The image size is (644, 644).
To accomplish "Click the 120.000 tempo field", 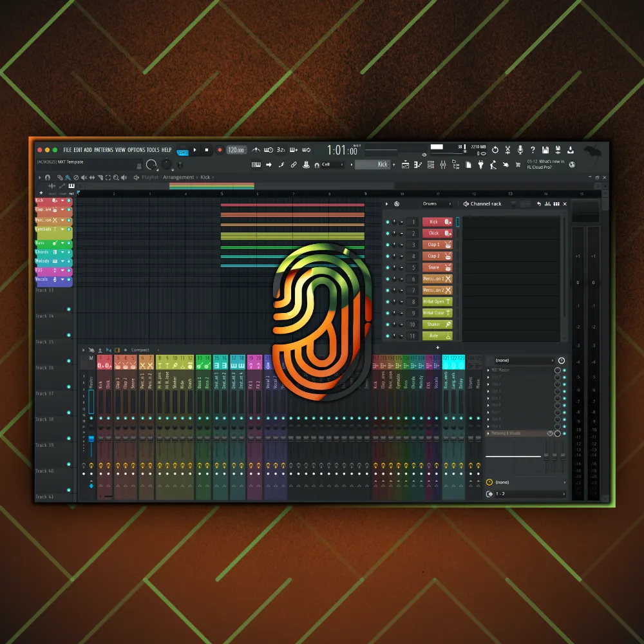I will point(236,150).
